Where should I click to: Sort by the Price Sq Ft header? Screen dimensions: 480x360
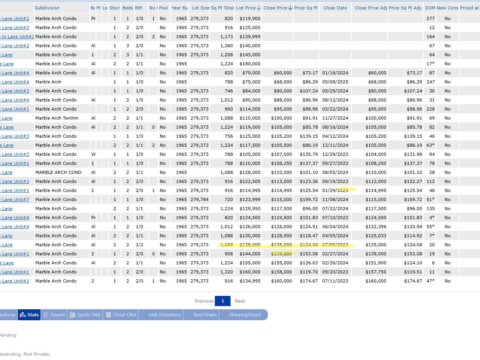[x=306, y=8]
